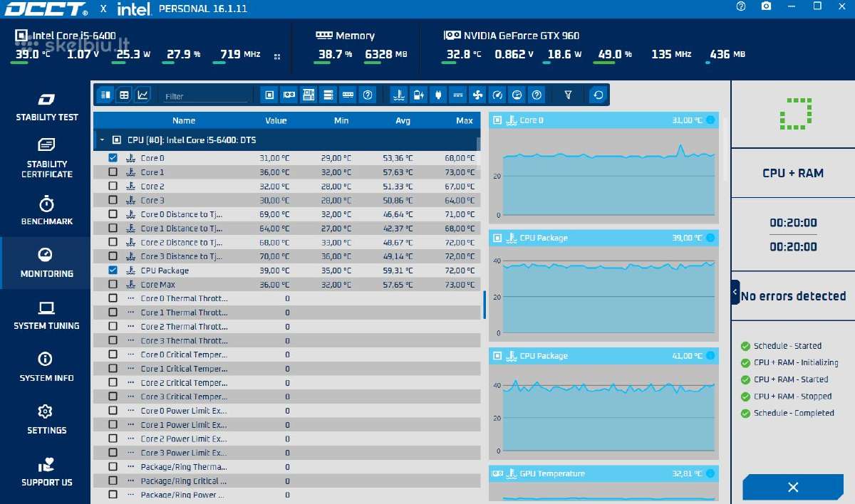Viewport: 855px width, 504px height.
Task: Click the blue circle on CPU Package 41,00 °C graph
Action: pos(710,356)
